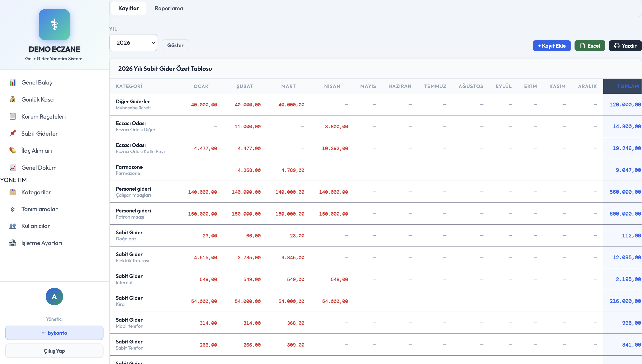Click the İşletme Ayarları building icon
The width and height of the screenshot is (642, 364).
12,243
